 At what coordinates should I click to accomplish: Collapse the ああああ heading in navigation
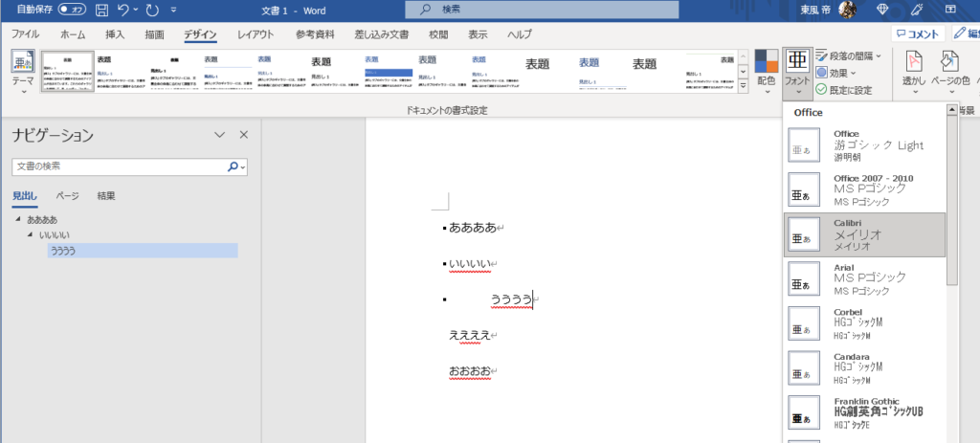point(20,219)
